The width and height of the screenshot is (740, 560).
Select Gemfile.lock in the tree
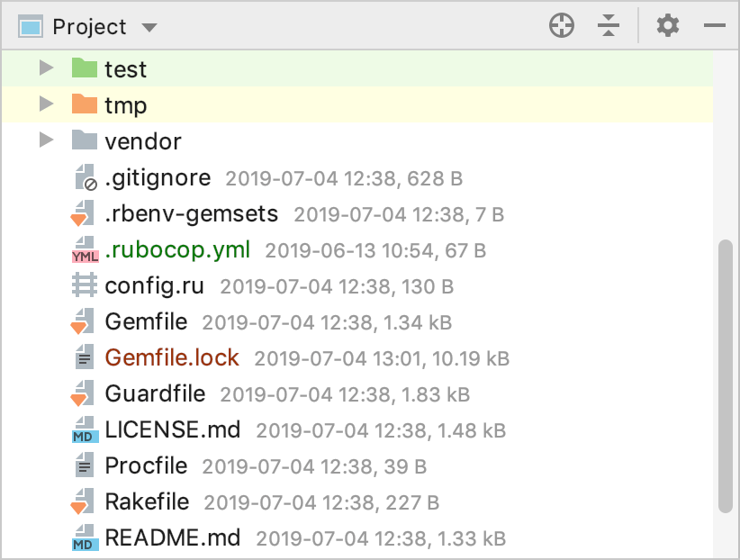[x=172, y=358]
